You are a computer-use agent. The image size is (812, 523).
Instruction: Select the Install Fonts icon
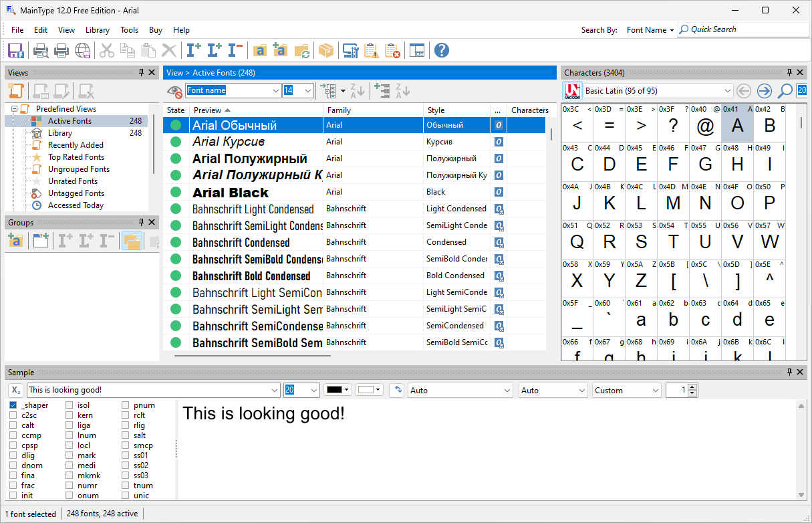coord(193,50)
